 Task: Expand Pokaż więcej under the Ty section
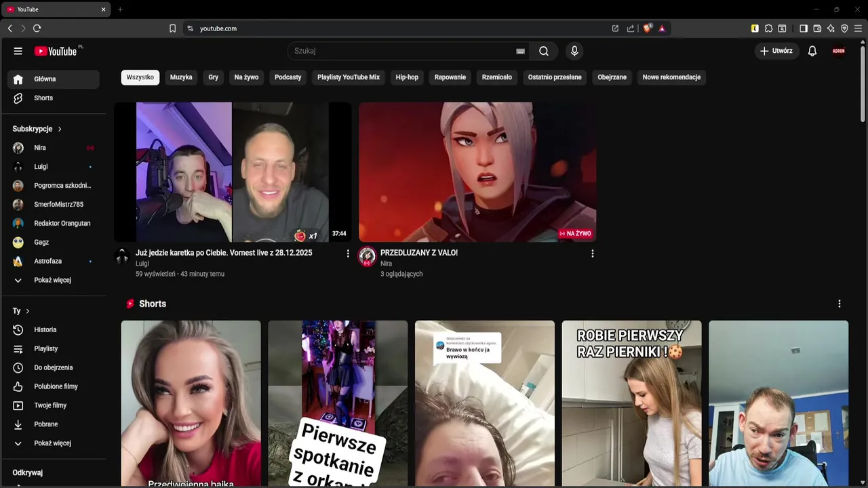tap(54, 444)
